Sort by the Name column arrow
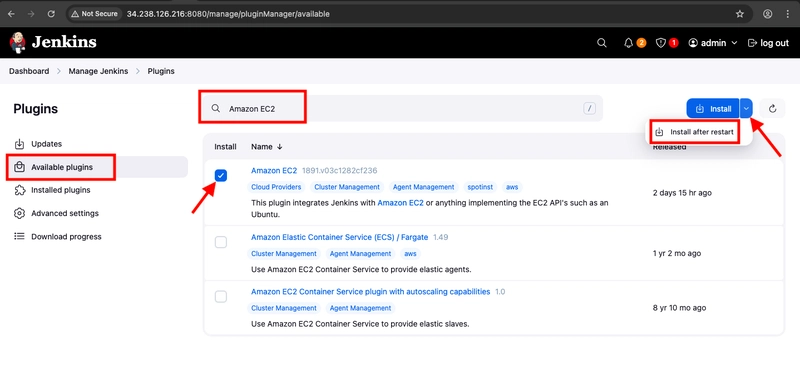The width and height of the screenshot is (800, 376). 280,147
